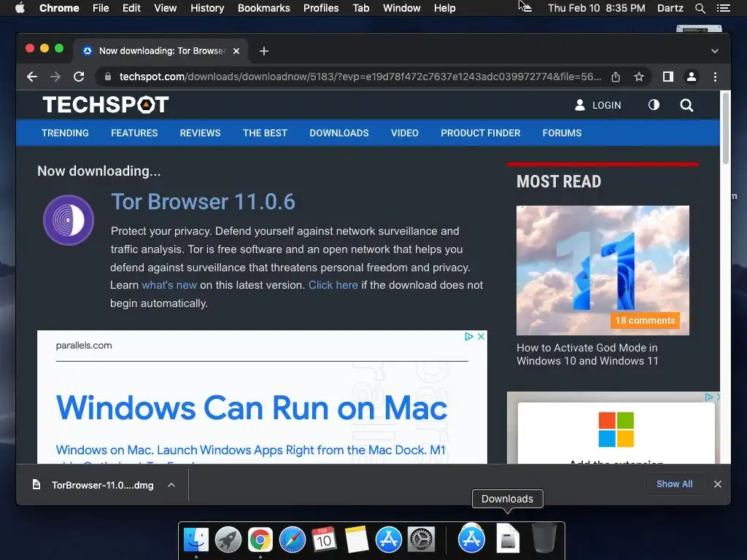Open THE BEST nav item
Screen dimensions: 747x560
265,133
